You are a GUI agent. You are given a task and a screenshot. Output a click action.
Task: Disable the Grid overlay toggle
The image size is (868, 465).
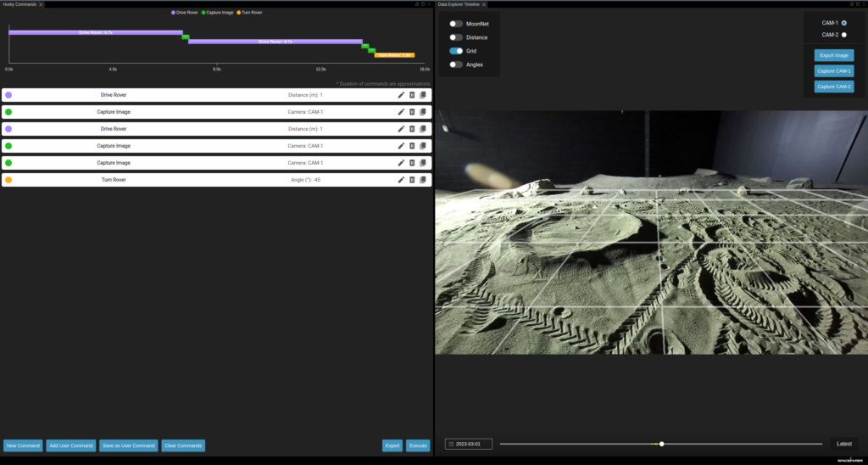[455, 51]
